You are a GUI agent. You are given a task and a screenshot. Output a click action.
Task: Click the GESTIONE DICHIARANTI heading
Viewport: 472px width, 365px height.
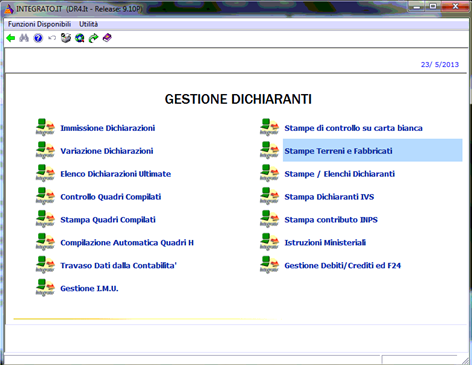pos(238,99)
